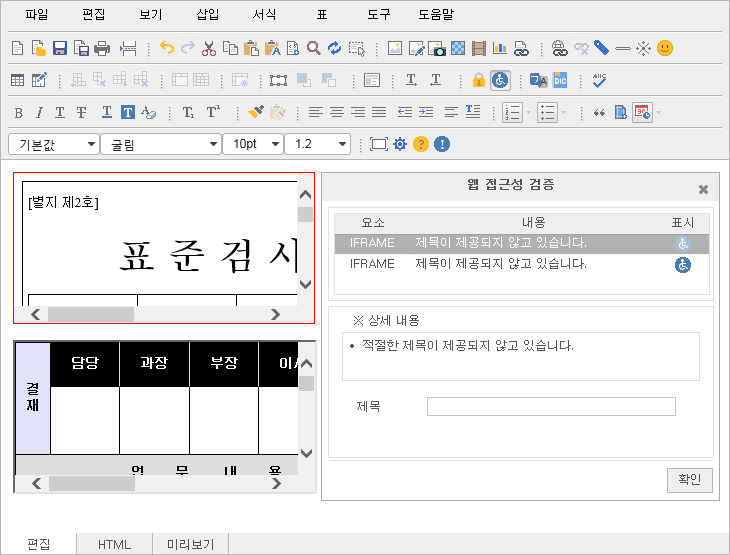Click the select all icon
730x555 pixels.
[357, 48]
